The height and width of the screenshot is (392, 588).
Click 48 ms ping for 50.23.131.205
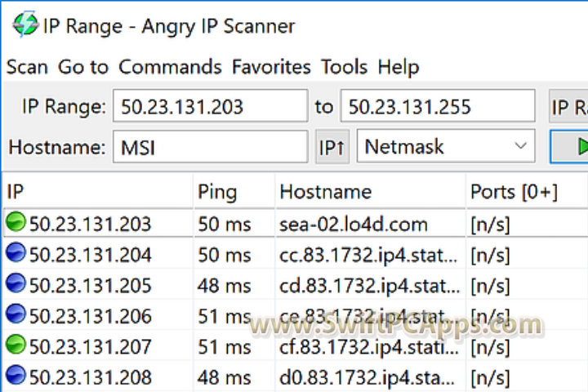coord(225,286)
